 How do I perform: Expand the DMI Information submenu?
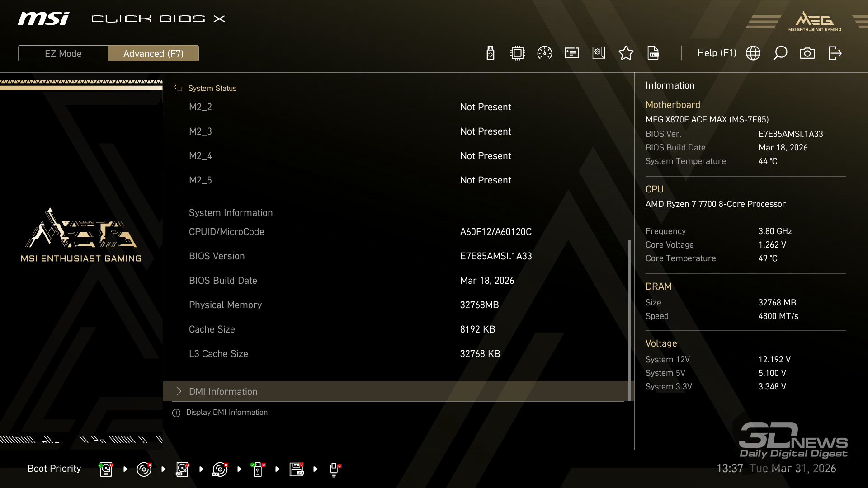(223, 392)
